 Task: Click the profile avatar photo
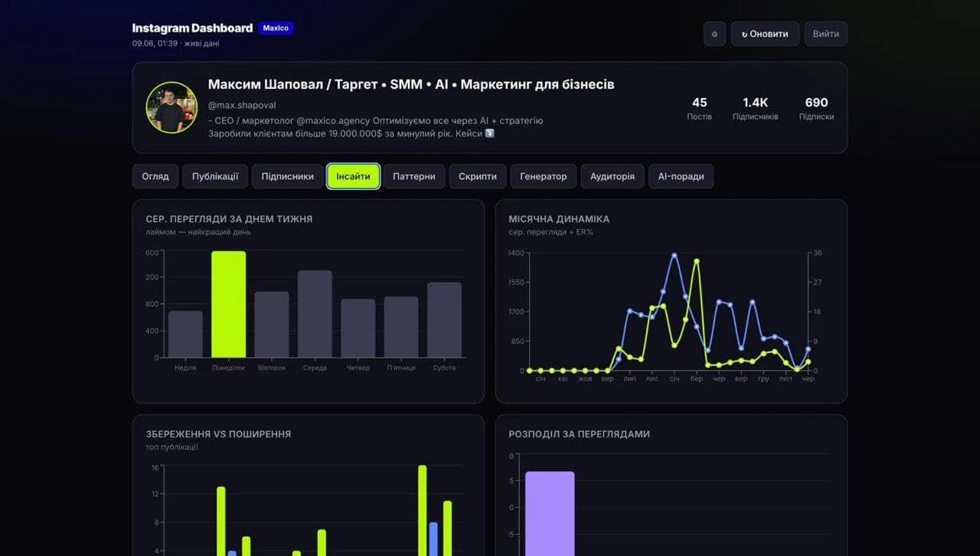[x=171, y=107]
